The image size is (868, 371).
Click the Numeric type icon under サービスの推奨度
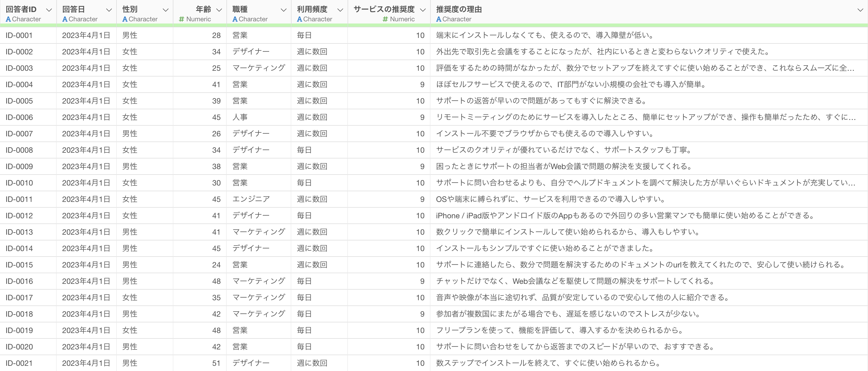coord(385,19)
